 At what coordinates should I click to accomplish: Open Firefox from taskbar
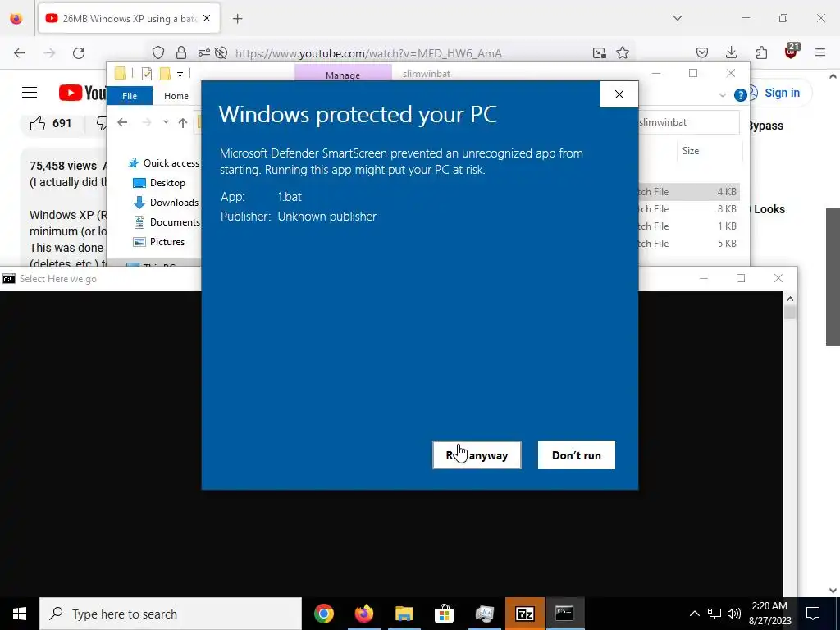click(x=364, y=614)
